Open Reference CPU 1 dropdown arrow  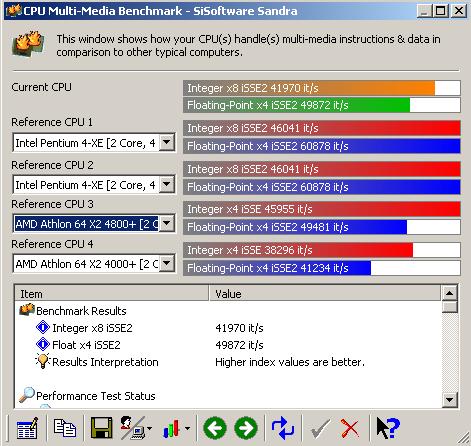pos(167,143)
